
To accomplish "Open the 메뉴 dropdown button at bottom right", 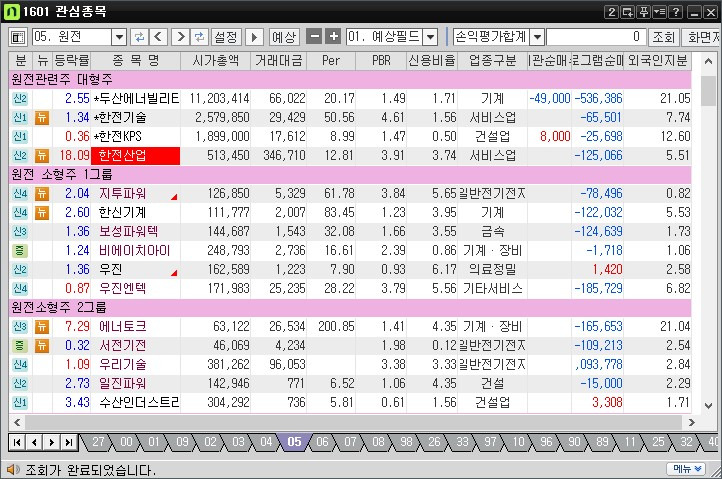I will pyautogui.click(x=686, y=469).
